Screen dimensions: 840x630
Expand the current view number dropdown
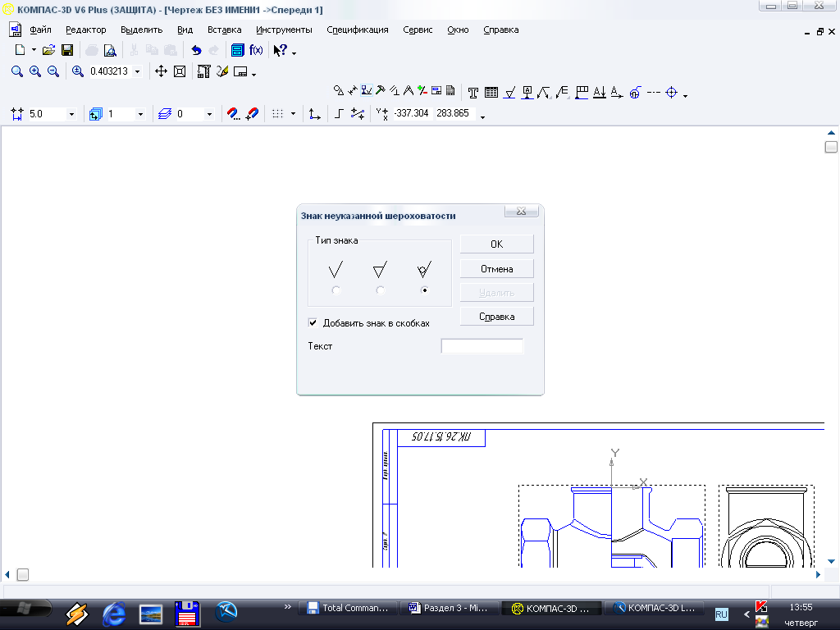click(140, 114)
